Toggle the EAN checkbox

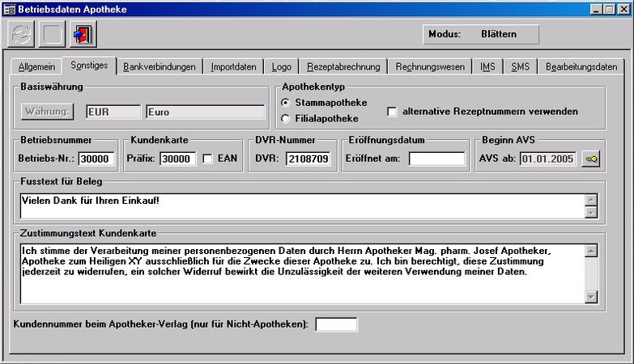pos(207,159)
